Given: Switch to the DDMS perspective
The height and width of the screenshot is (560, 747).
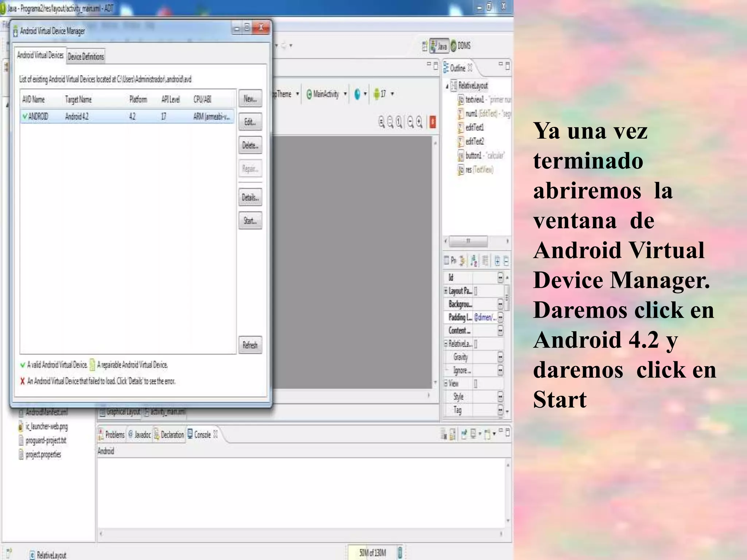Looking at the screenshot, I should [x=460, y=46].
